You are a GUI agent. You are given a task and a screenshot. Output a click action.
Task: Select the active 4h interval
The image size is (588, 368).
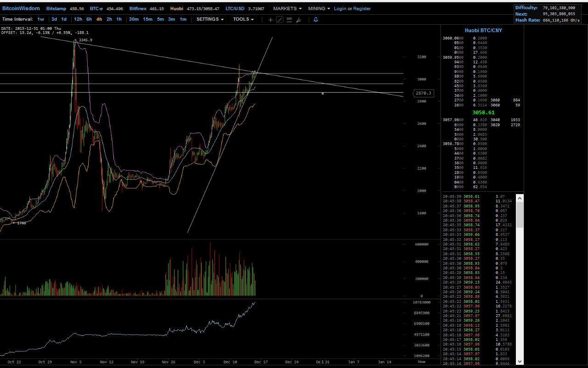click(99, 19)
